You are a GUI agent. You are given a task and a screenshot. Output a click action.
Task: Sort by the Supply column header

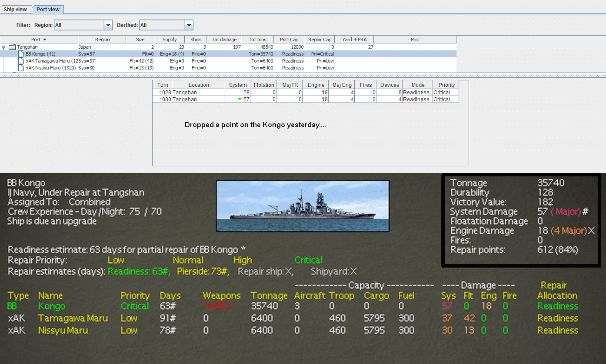tap(170, 40)
